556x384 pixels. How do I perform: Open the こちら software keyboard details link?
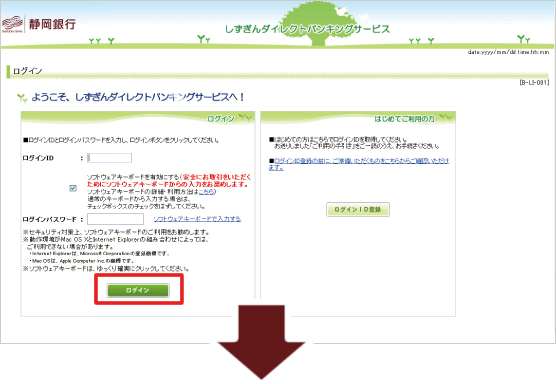pyautogui.click(x=207, y=191)
